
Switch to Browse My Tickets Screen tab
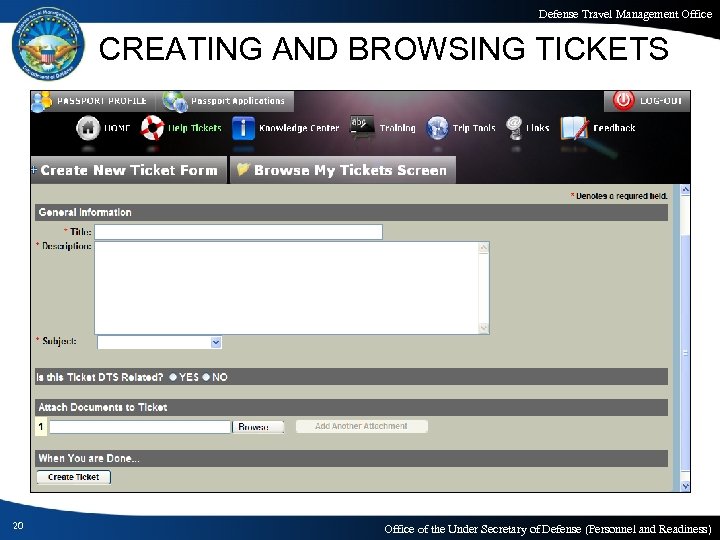[343, 170]
